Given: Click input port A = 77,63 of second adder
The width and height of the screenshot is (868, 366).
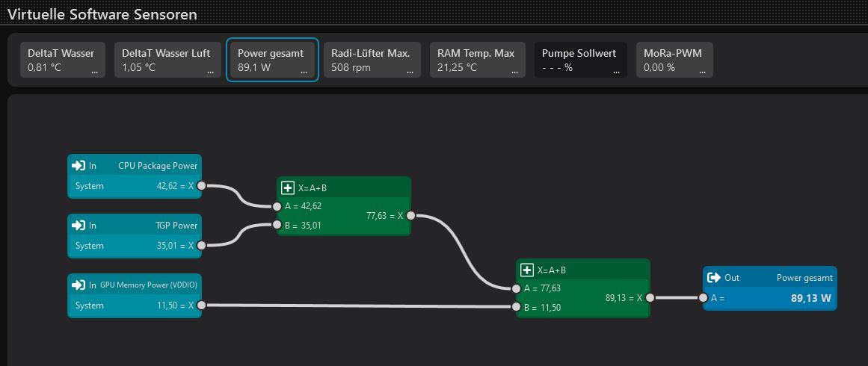Looking at the screenshot, I should (516, 288).
